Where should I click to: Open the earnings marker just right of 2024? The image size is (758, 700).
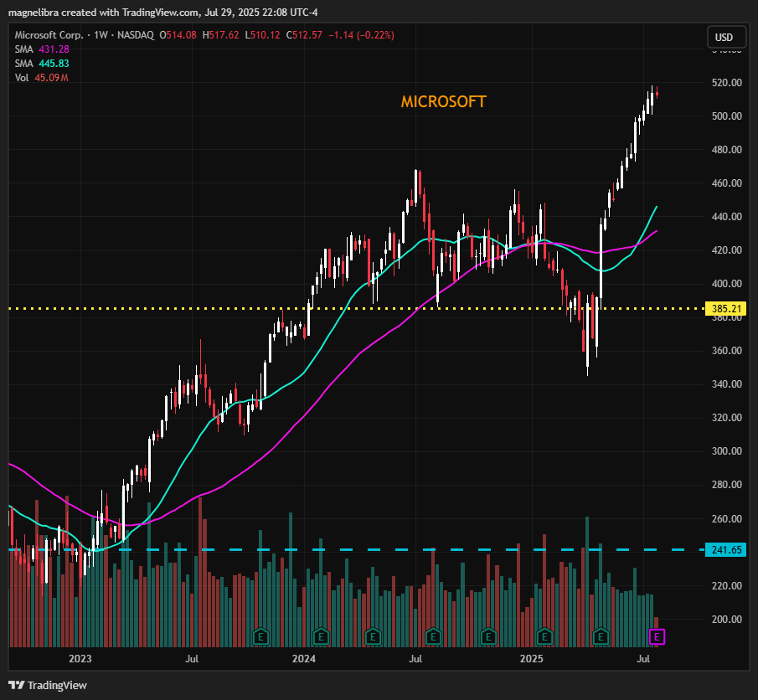click(321, 636)
